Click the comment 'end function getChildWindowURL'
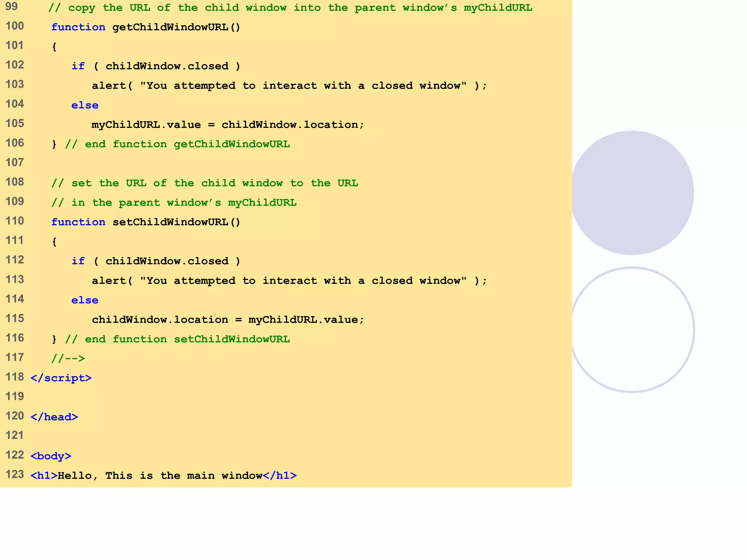Viewport: 747px width, 560px height. tap(177, 144)
